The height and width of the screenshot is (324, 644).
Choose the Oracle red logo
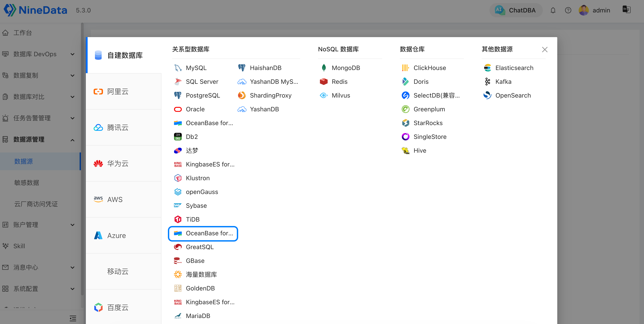(178, 109)
